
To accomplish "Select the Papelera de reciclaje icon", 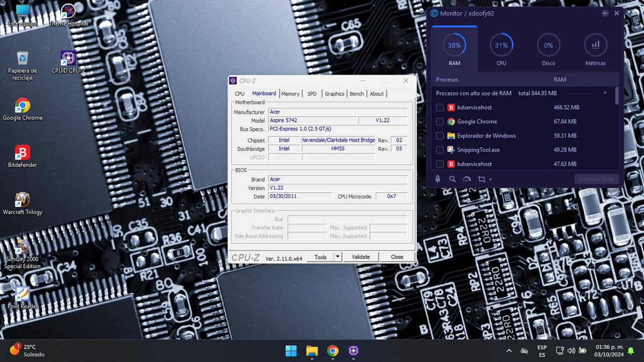I will [23, 65].
